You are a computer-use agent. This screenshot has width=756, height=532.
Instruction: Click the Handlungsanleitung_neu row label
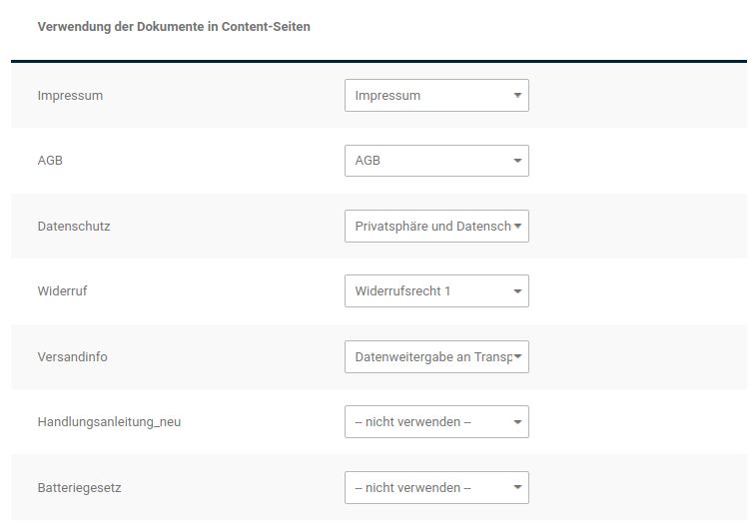coord(109,422)
